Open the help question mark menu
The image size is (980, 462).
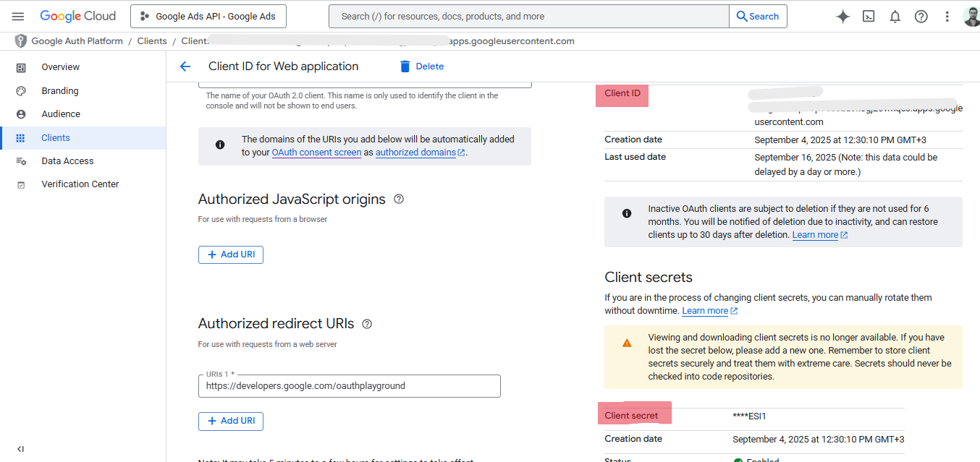tap(921, 17)
